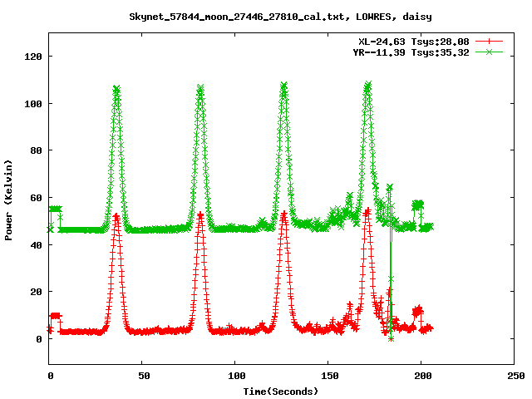This screenshot has width=532, height=399.
Task: Click the fourth green peak near 171 seconds
Action: coord(367,85)
